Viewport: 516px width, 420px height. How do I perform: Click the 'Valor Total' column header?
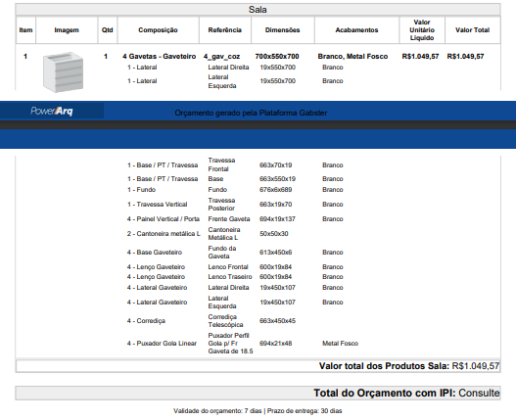tap(472, 30)
